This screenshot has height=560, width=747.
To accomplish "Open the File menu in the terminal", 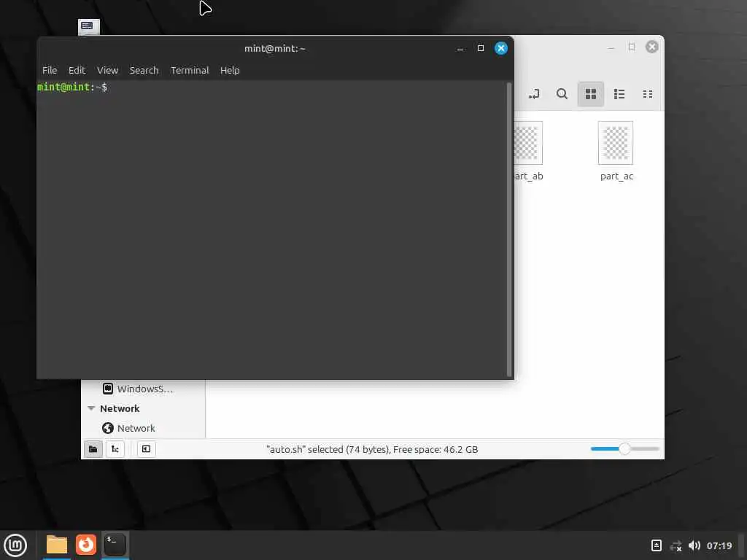I will tap(49, 71).
